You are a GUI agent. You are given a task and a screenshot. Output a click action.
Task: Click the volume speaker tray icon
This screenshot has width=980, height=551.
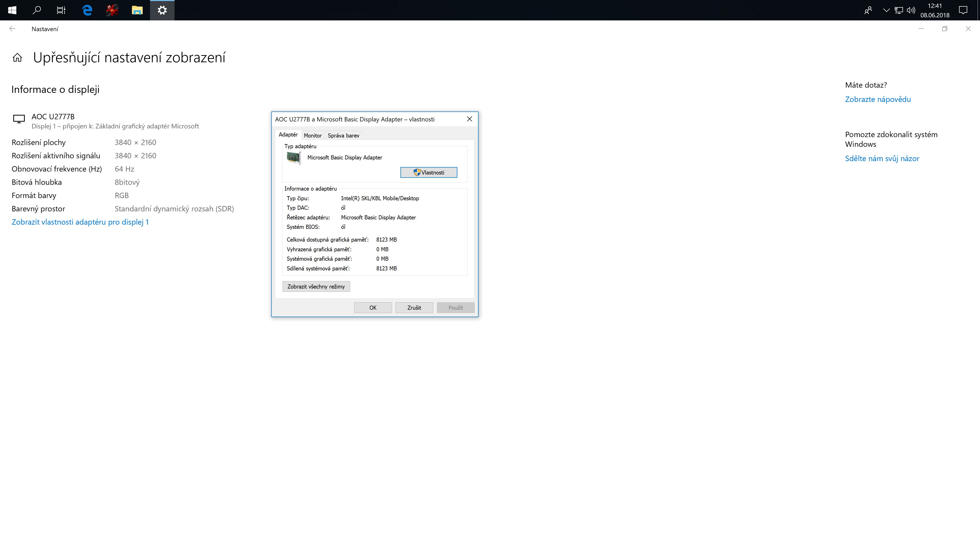[x=911, y=10]
